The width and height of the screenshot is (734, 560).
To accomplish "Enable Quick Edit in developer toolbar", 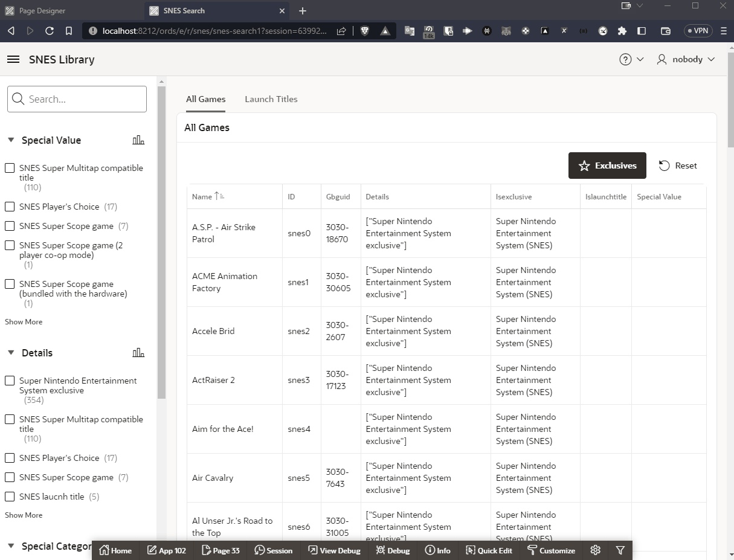I will pyautogui.click(x=489, y=550).
